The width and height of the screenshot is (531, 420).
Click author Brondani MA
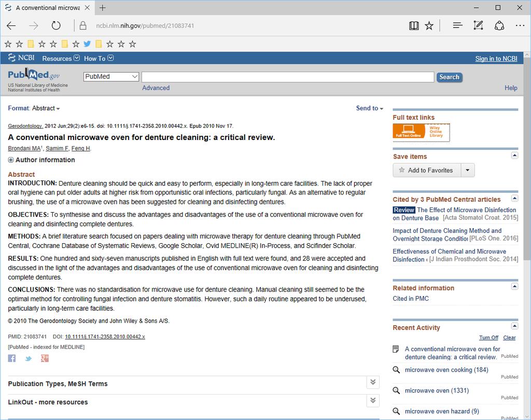click(x=24, y=148)
